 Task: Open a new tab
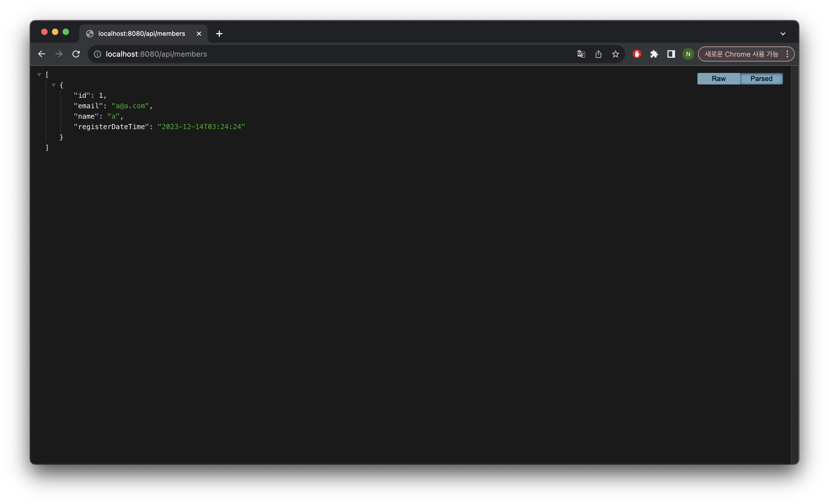click(x=219, y=34)
